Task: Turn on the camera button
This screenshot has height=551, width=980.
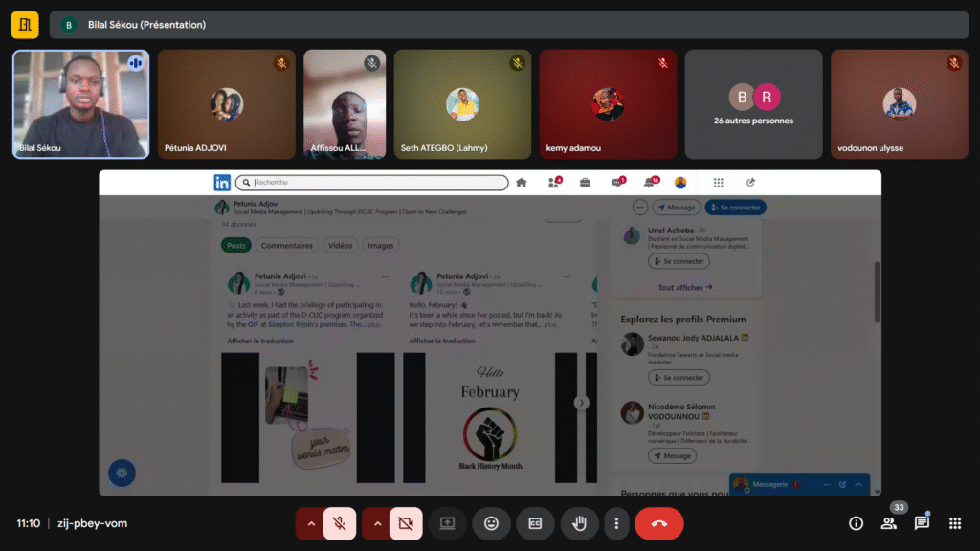Action: (x=406, y=523)
